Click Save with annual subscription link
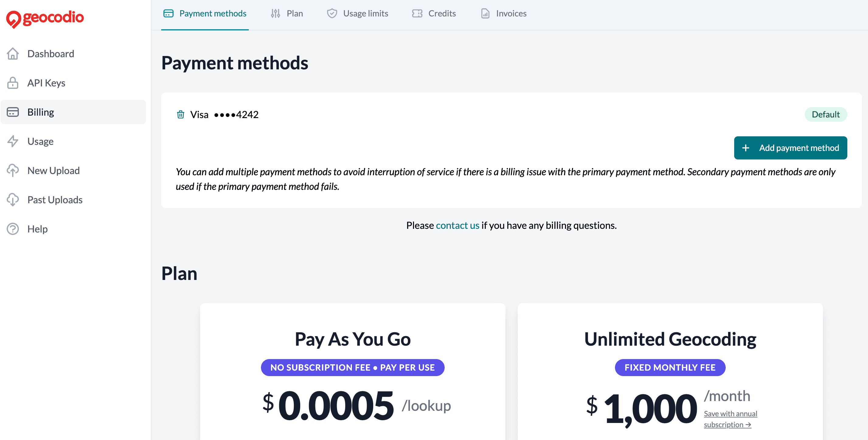 (x=730, y=419)
